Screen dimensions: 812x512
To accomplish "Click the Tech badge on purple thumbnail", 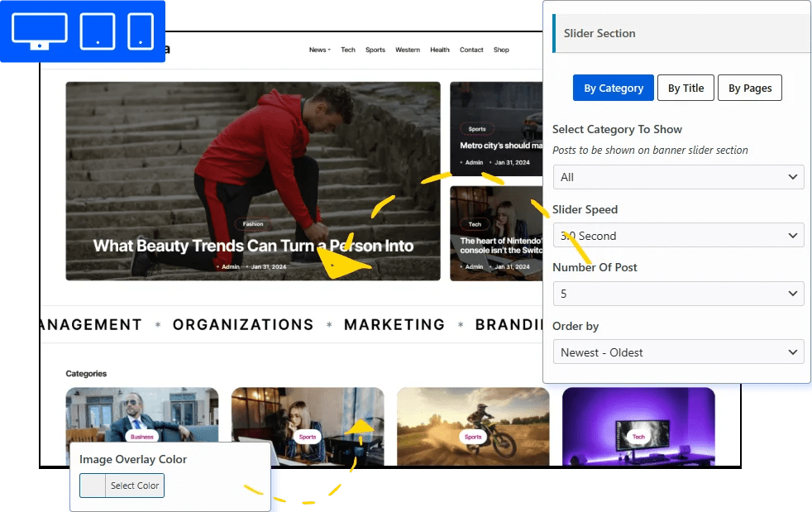I will [x=638, y=437].
